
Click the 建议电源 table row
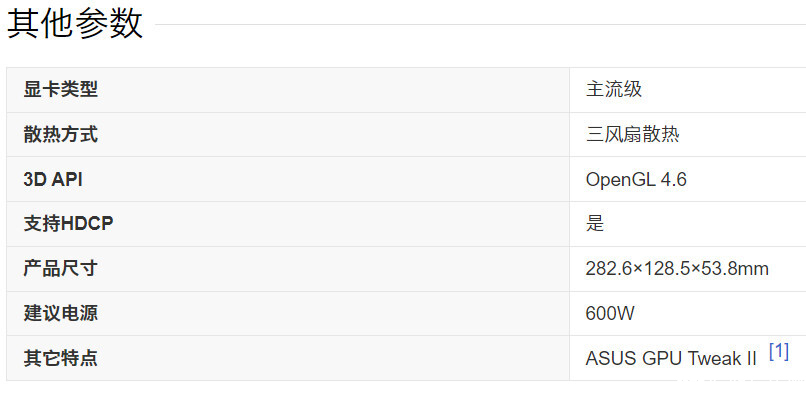[x=406, y=314]
